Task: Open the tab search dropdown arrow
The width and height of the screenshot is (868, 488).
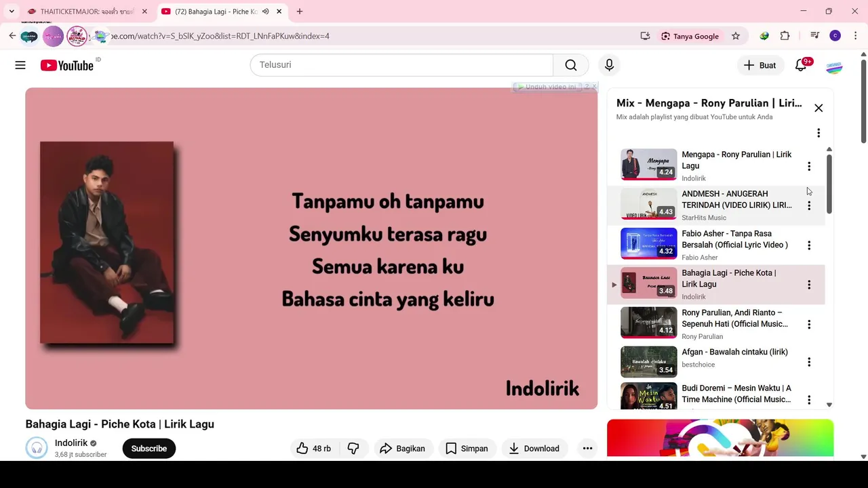Action: click(x=12, y=12)
